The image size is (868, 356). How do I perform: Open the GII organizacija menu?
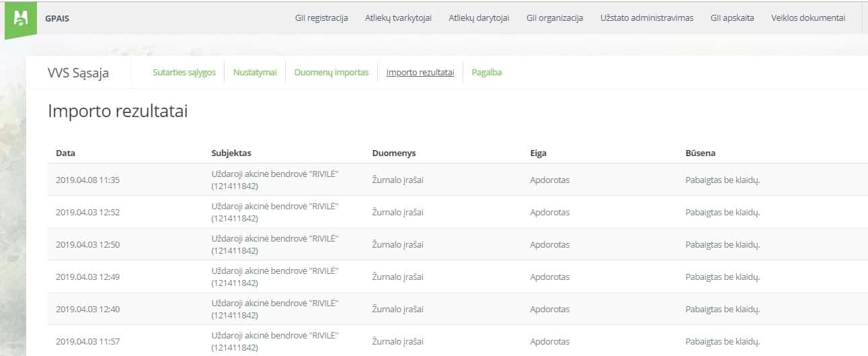click(555, 18)
